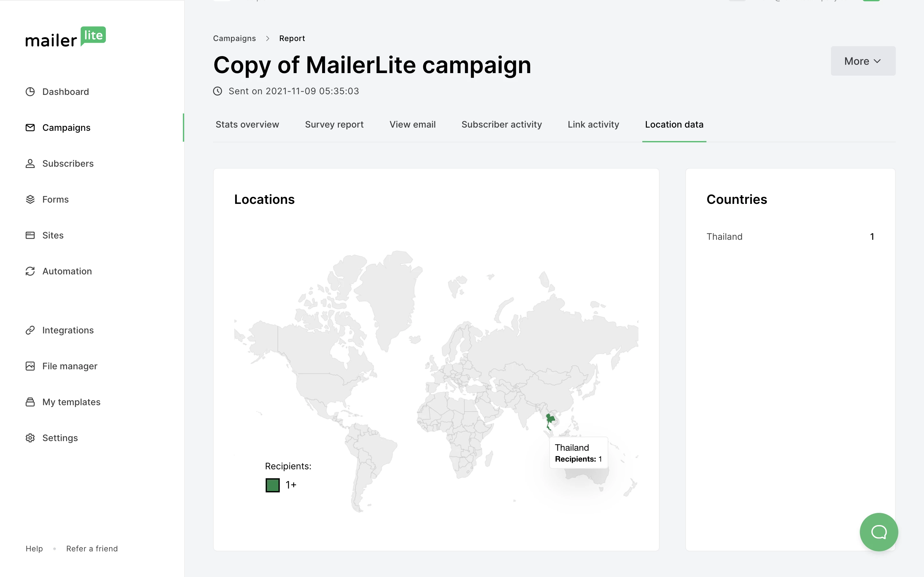This screenshot has width=924, height=577.
Task: Open the Refer a friend link
Action: 92,548
